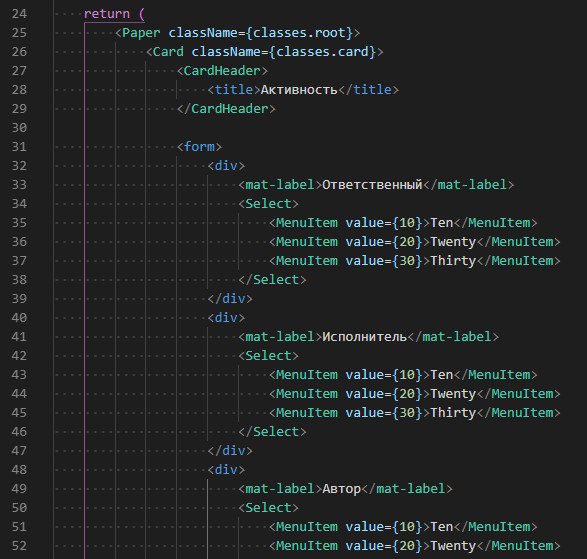Click opening div tag on line 40
This screenshot has height=559, width=587.
click(226, 318)
